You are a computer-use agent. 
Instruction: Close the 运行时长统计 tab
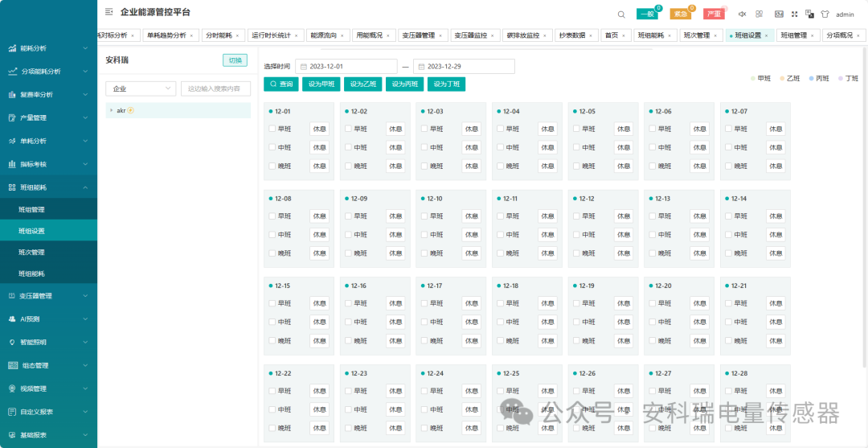tap(296, 35)
